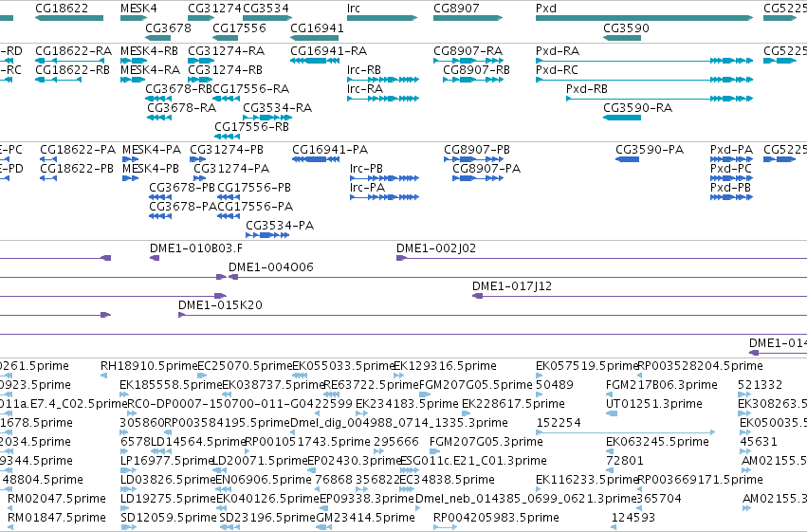Screen dimensions: 807x532
Task: Select the DME1-010B03.F clone label
Action: click(196, 248)
